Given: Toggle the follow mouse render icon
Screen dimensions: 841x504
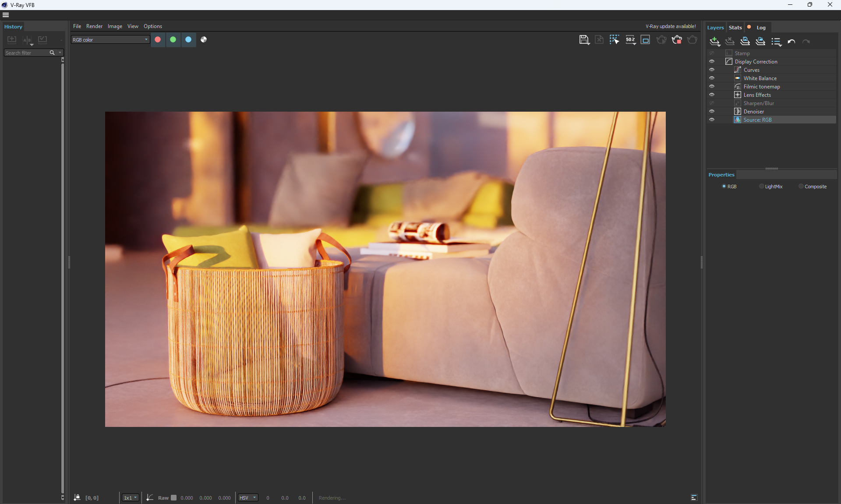Looking at the screenshot, I should (x=614, y=40).
